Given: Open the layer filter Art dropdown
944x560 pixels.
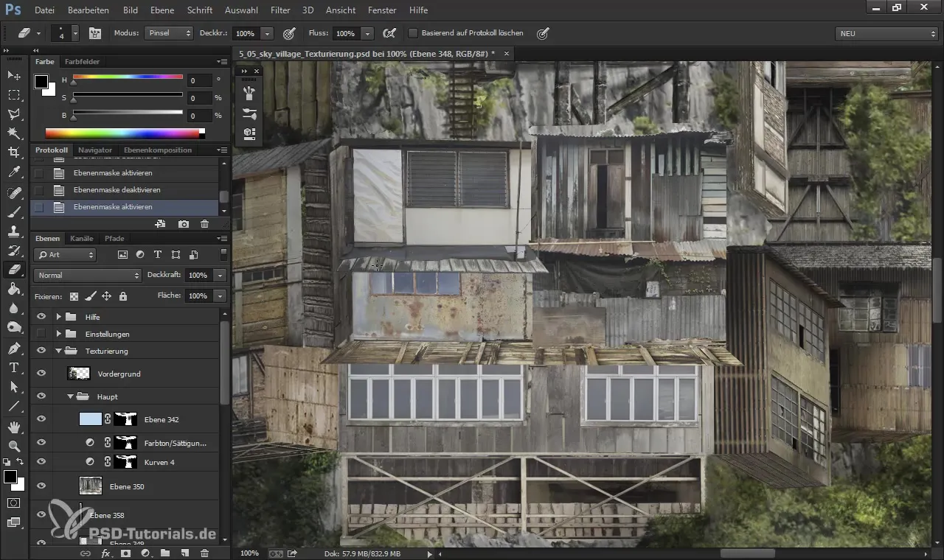Looking at the screenshot, I should (x=65, y=254).
